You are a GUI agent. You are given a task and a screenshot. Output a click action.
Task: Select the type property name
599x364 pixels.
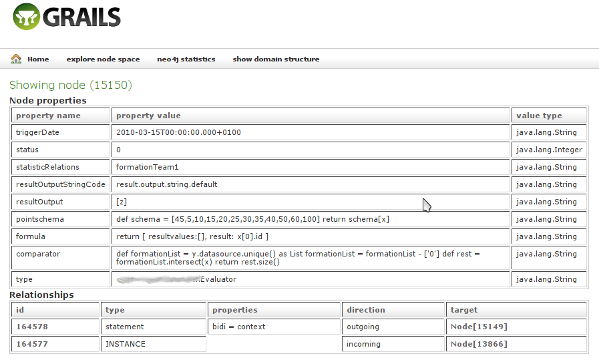click(23, 279)
